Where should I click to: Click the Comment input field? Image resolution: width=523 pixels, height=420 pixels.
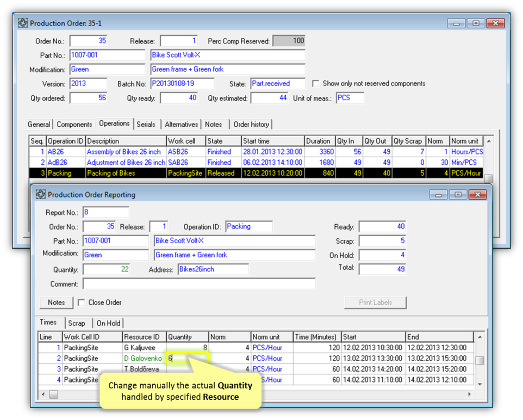point(199,284)
